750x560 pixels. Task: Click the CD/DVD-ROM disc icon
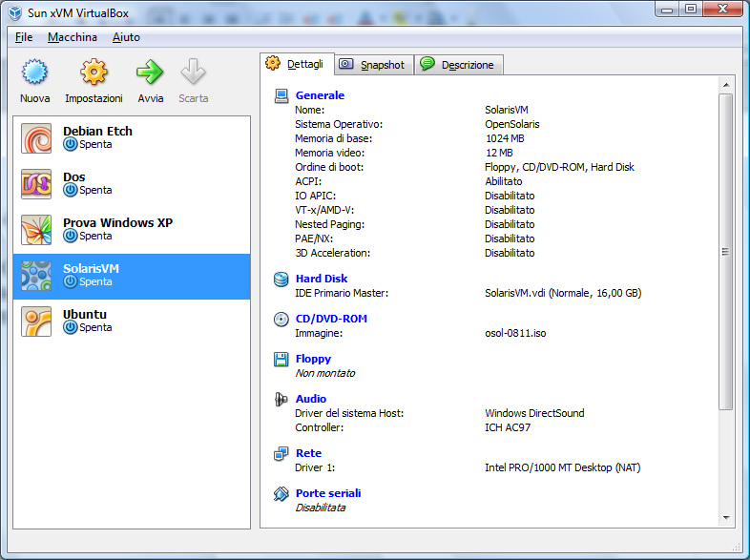(x=281, y=319)
